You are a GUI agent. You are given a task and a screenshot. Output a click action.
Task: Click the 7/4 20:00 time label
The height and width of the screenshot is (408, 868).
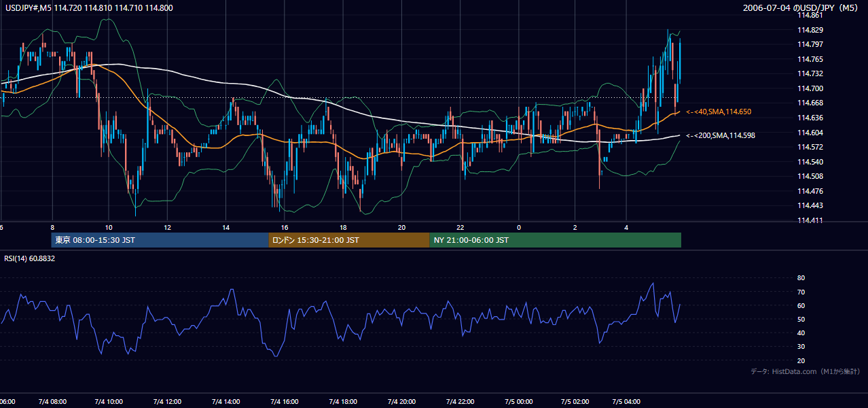click(402, 402)
